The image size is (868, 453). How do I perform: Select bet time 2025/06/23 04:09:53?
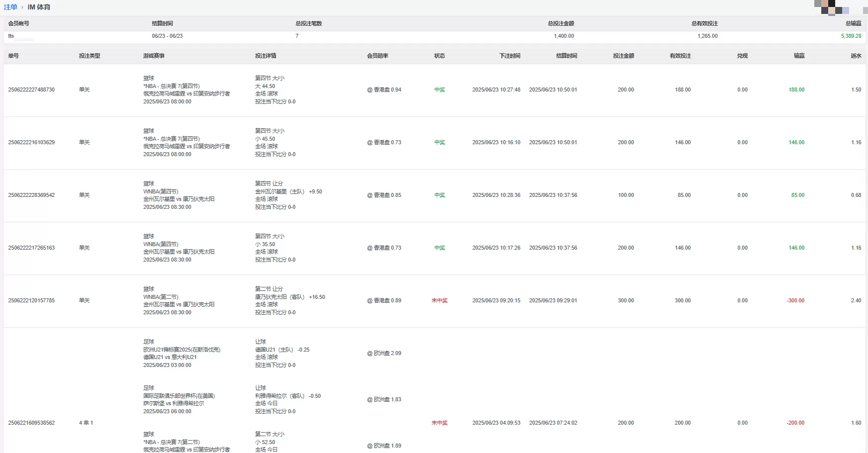496,423
